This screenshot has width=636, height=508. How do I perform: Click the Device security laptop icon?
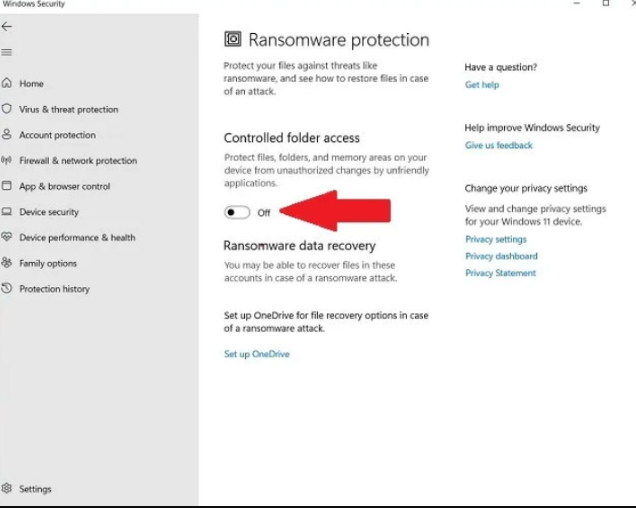pos(8,212)
